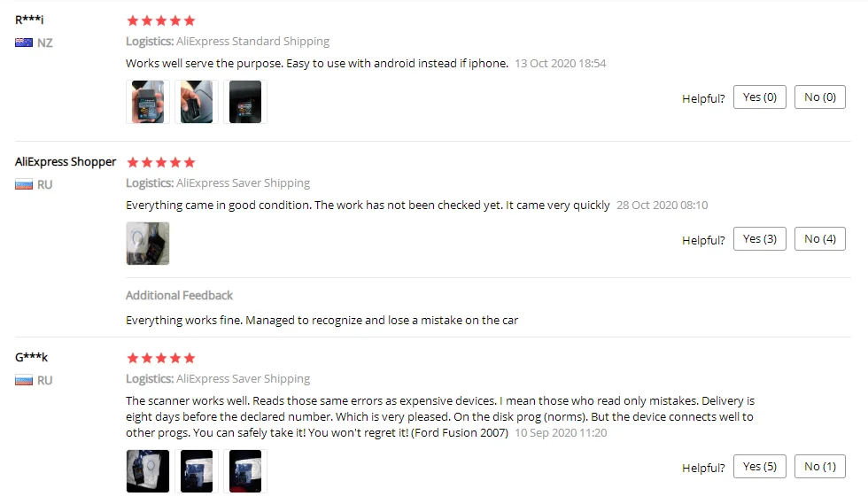Vote No (4) on AliExpress Shopper's review

point(820,238)
